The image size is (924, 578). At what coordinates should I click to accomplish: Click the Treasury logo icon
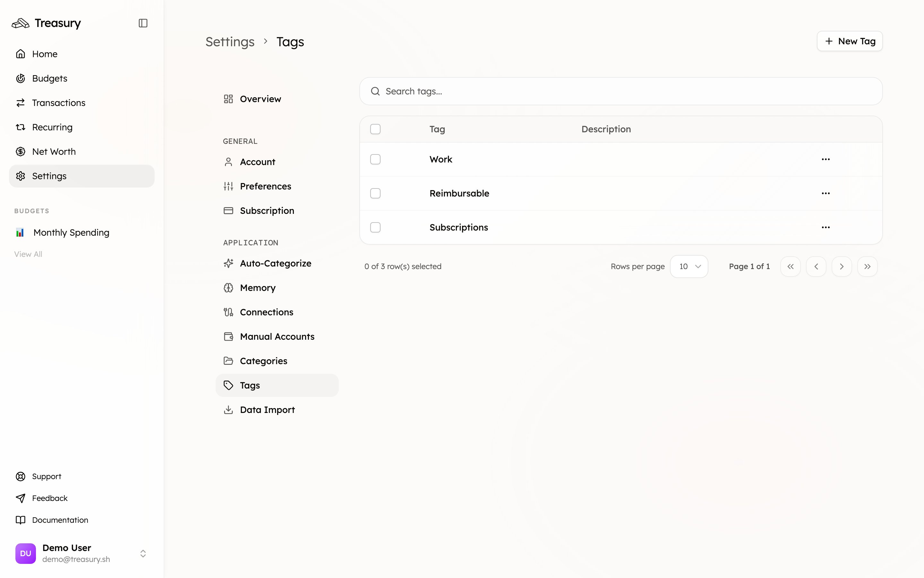[x=20, y=23]
